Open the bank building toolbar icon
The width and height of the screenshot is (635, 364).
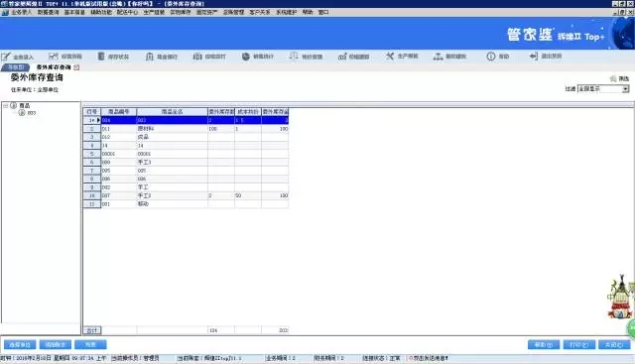click(x=150, y=56)
